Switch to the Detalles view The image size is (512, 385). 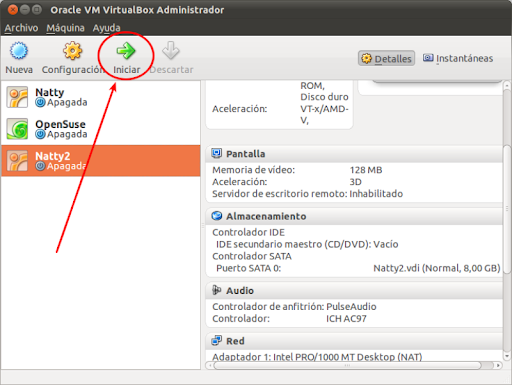coord(387,58)
